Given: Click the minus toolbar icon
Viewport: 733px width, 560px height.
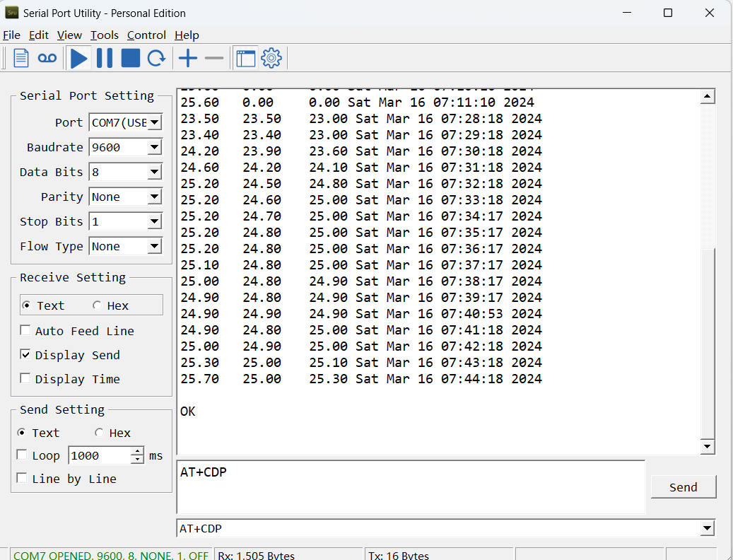Looking at the screenshot, I should (214, 59).
